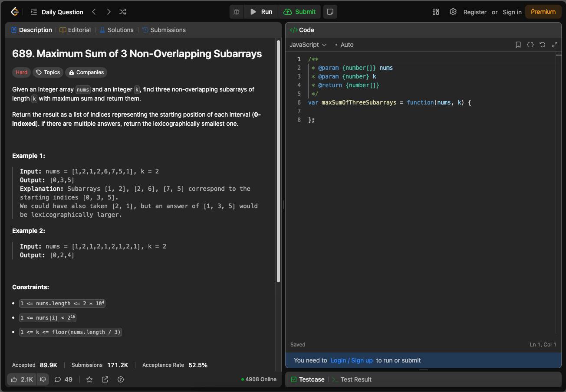The height and width of the screenshot is (392, 566).
Task: Maximize the code editor panel
Action: pos(555,45)
